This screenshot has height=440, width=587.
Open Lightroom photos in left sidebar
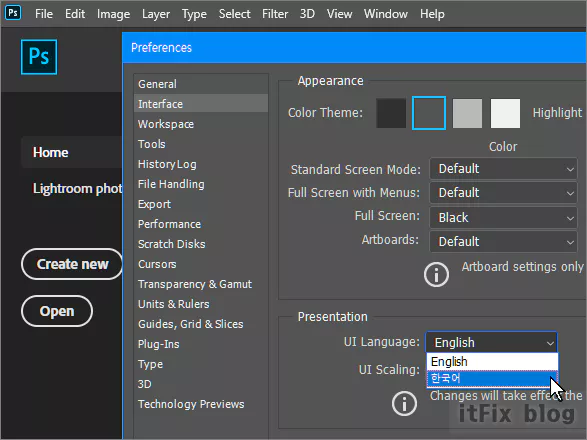(77, 188)
